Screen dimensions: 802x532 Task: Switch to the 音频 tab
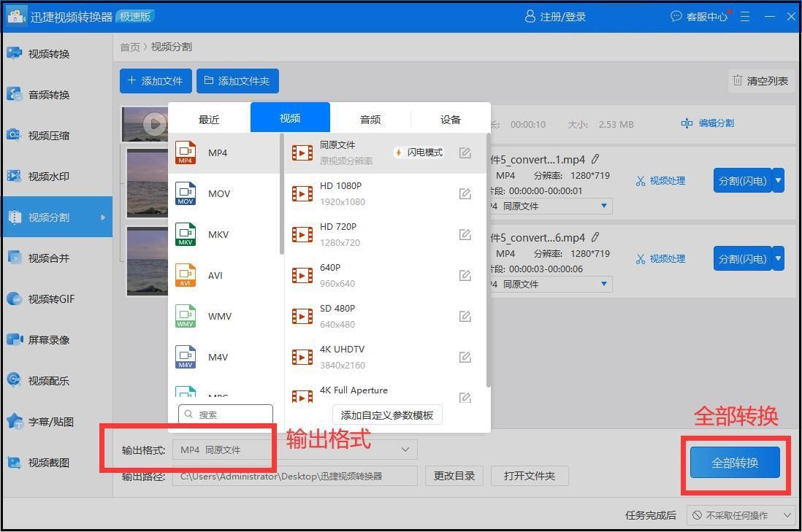370,118
